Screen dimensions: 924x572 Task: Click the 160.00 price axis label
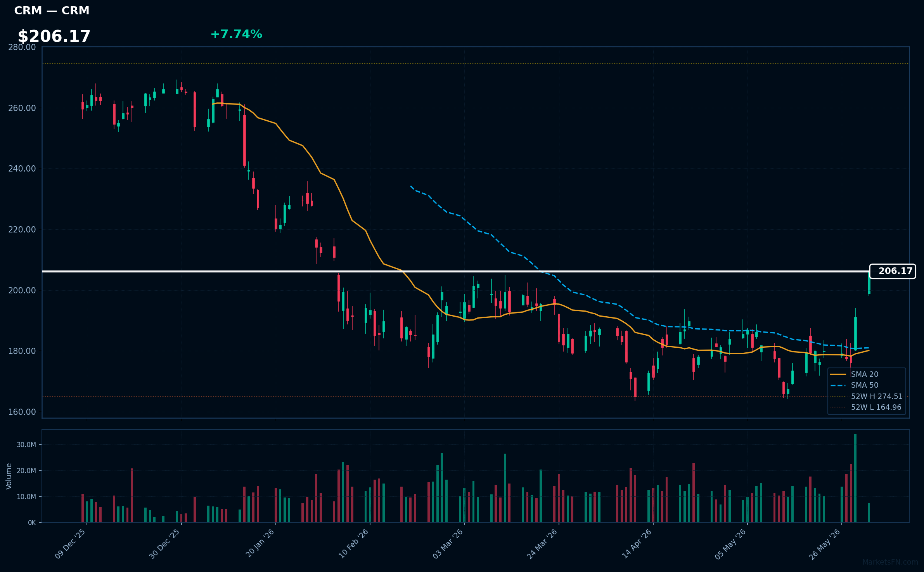pyautogui.click(x=22, y=412)
